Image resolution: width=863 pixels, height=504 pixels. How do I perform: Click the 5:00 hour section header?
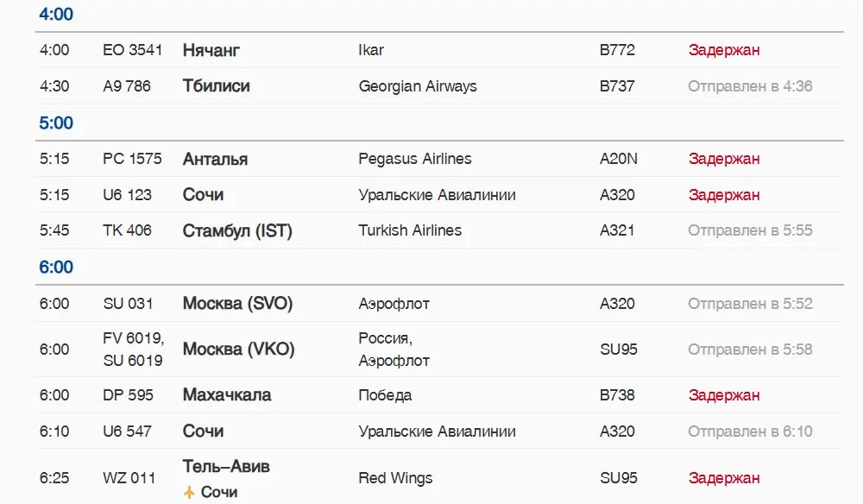click(55, 123)
